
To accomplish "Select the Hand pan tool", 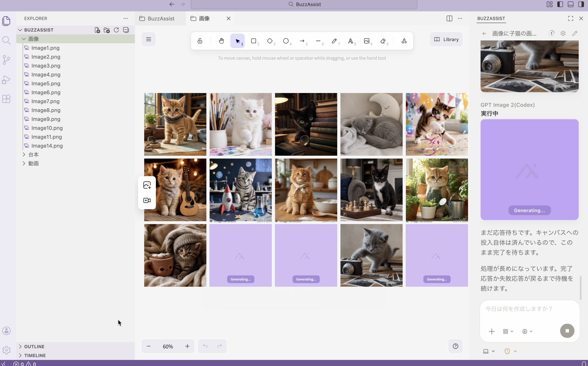I will point(221,41).
